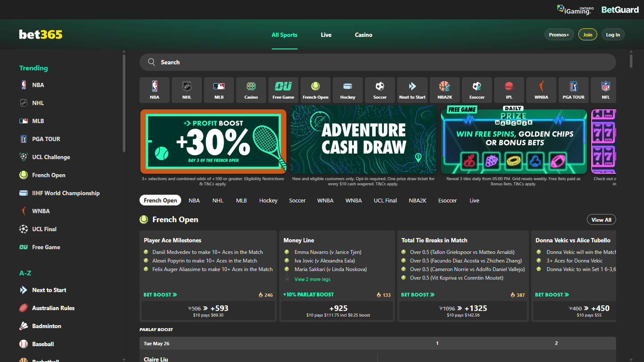
Task: Click the search magnifier icon
Action: (152, 62)
